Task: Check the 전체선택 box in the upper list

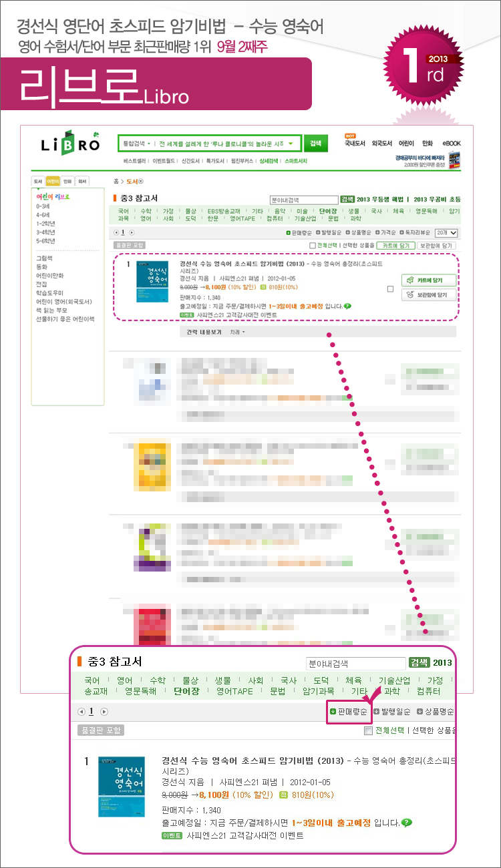Action: 313,245
